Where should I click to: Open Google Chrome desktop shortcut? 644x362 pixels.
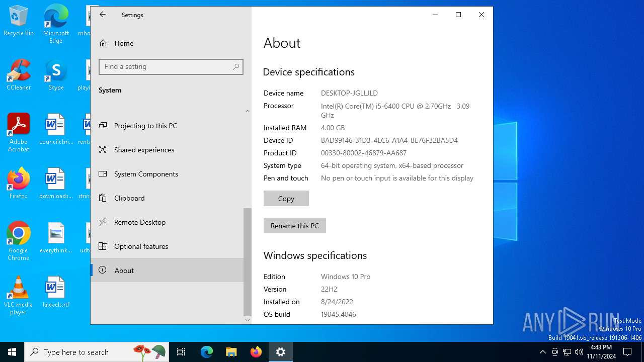click(19, 241)
